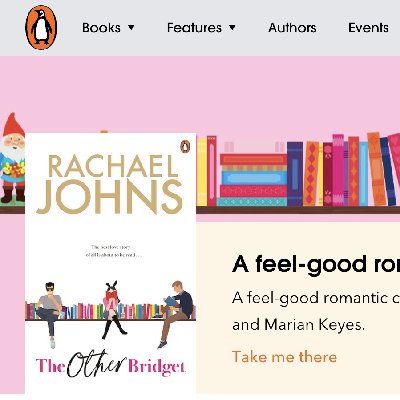Click The Other Bridget title text
This screenshot has width=400, height=400.
tap(110, 365)
